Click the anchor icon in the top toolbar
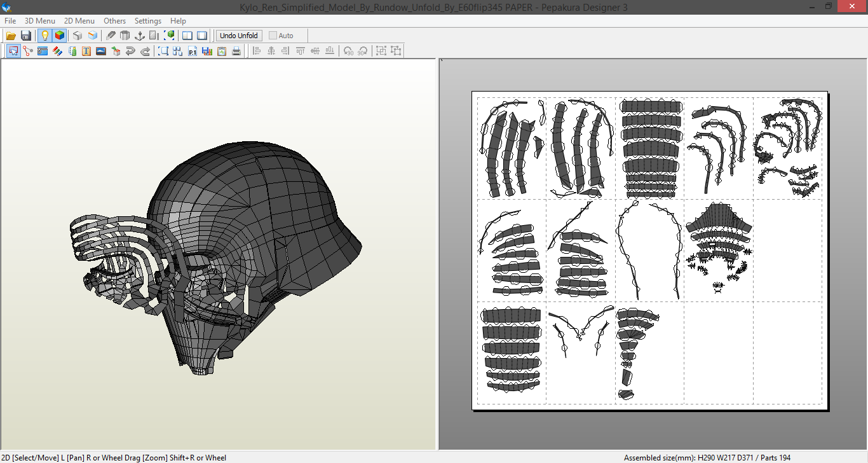The height and width of the screenshot is (463, 868). [x=140, y=36]
